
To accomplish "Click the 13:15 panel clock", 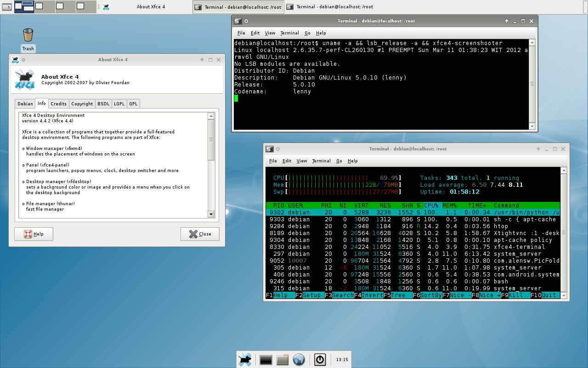I will pos(342,360).
